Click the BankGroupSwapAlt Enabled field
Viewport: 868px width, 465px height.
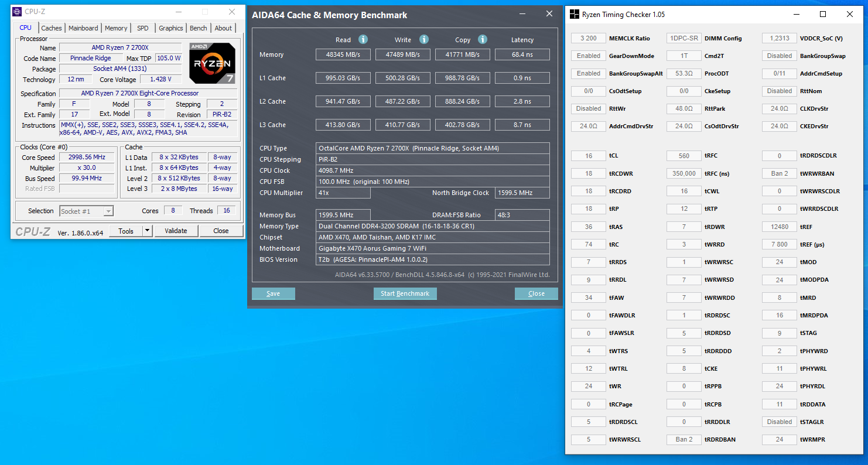[589, 73]
